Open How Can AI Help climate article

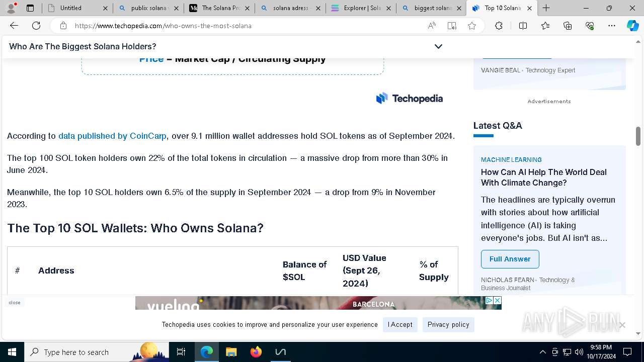click(x=544, y=177)
